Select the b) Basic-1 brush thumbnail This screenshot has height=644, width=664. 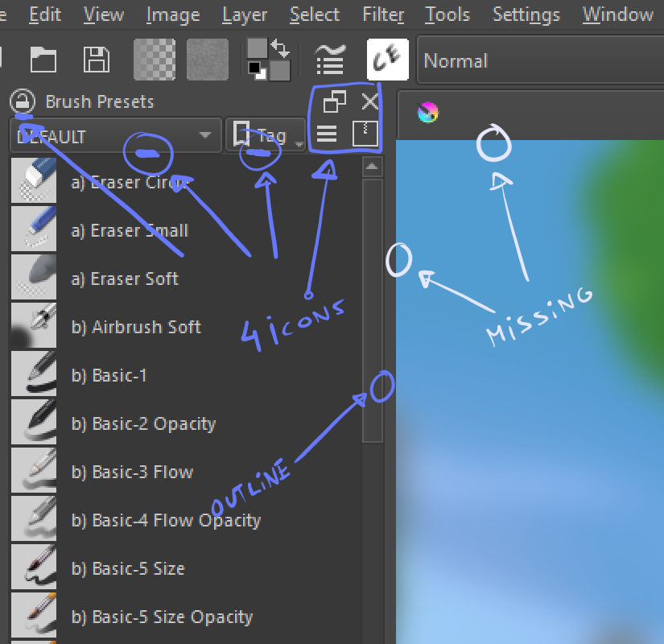(34, 374)
